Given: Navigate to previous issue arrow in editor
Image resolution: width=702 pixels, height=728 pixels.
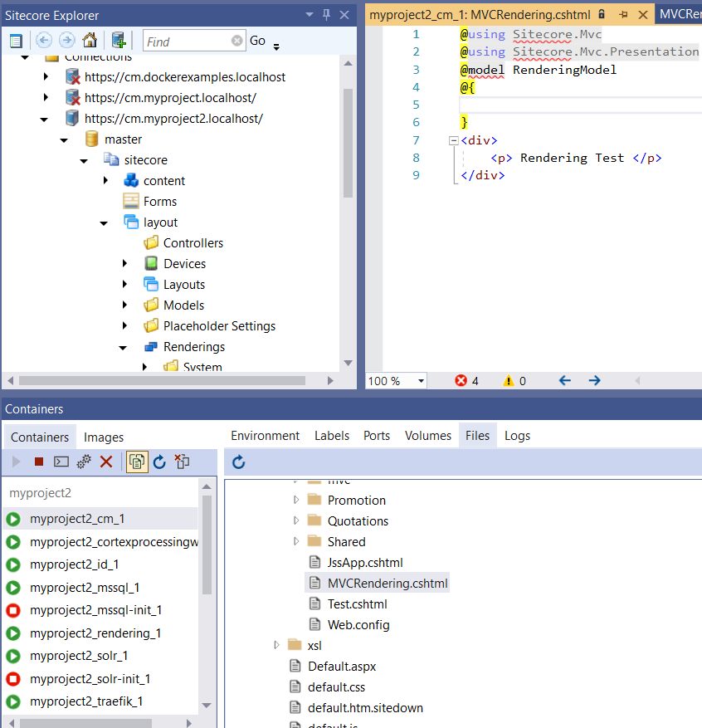Looking at the screenshot, I should click(x=564, y=381).
